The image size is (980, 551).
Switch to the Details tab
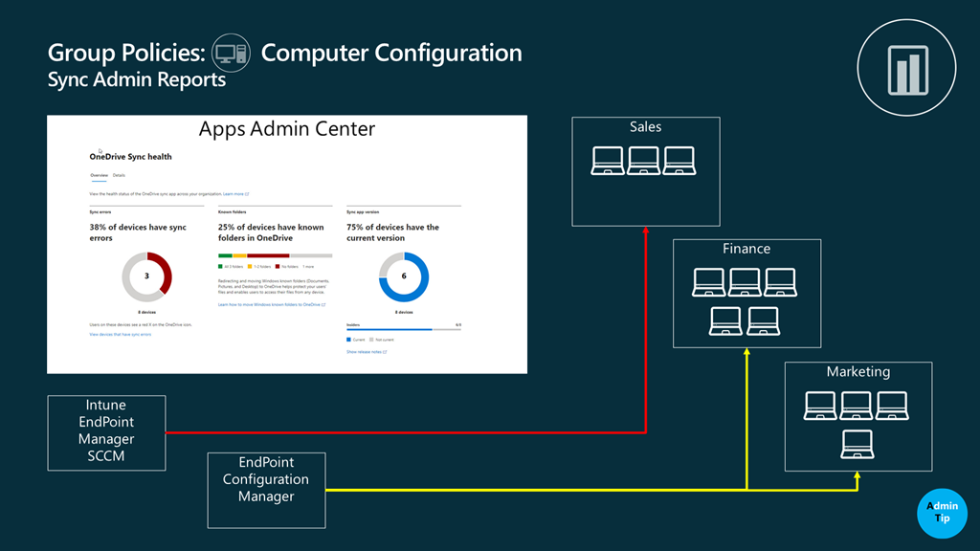point(119,175)
